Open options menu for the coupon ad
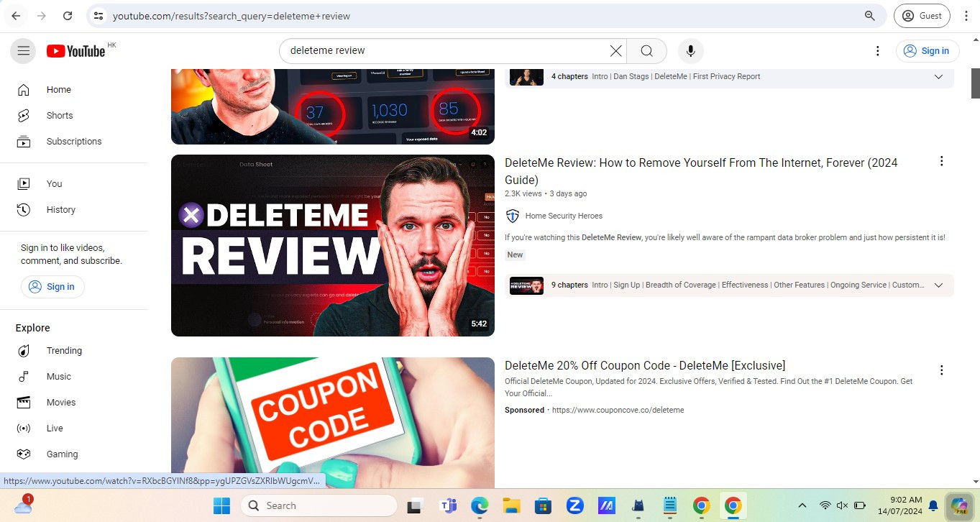 pos(941,370)
